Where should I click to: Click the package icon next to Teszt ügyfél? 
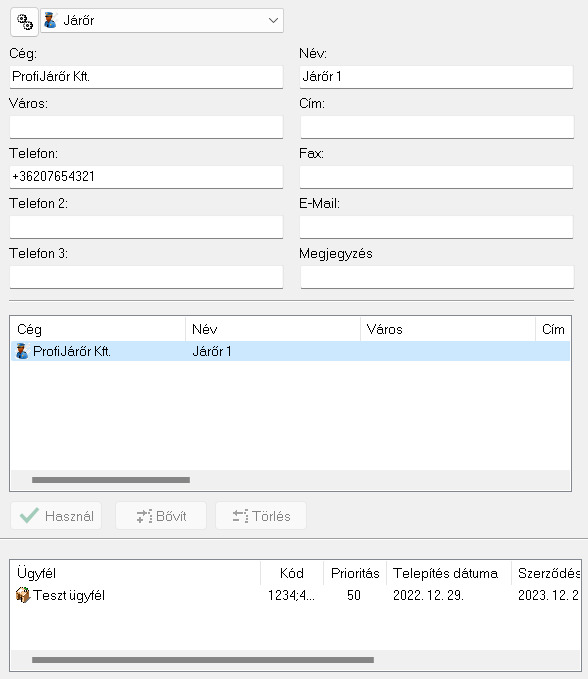pos(23,595)
